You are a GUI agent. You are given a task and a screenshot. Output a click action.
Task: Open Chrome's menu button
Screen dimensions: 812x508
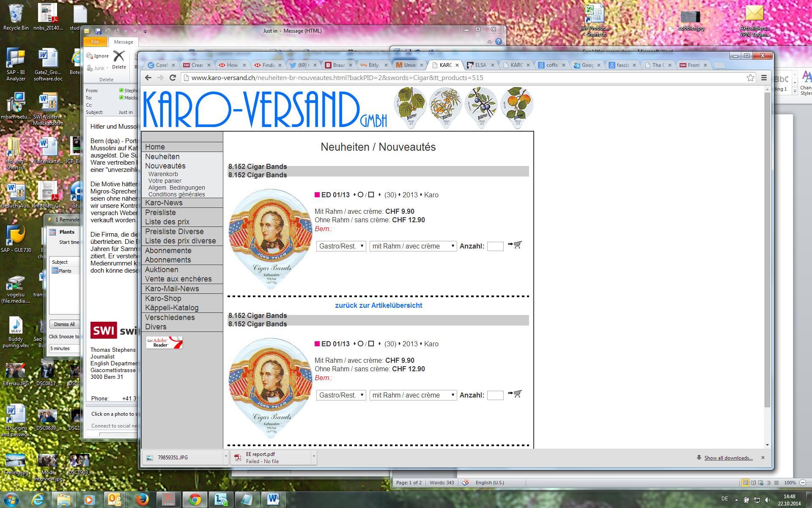point(764,77)
